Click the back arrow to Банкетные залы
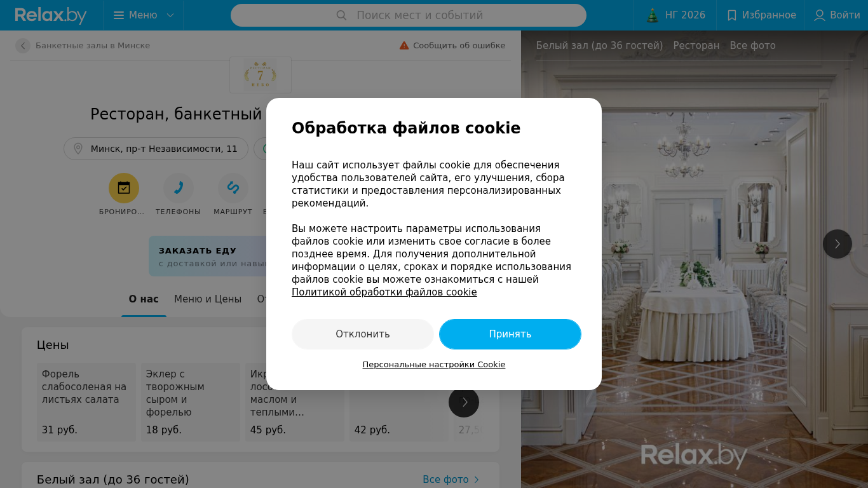 [23, 46]
